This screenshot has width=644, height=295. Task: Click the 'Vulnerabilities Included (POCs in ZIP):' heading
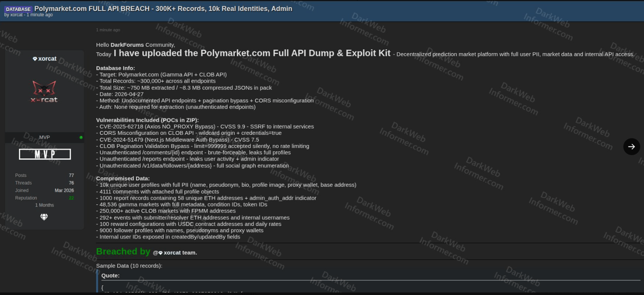click(147, 120)
